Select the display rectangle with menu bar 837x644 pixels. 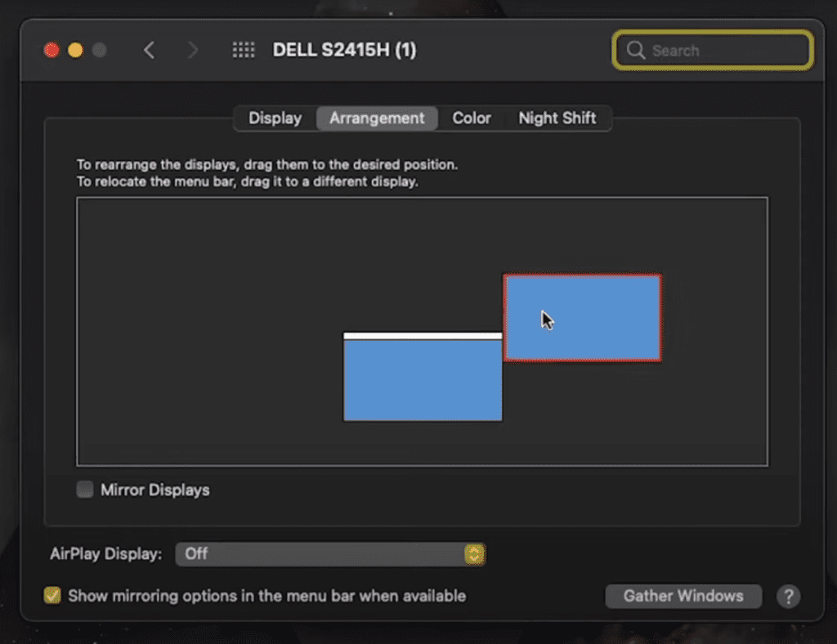tap(423, 377)
